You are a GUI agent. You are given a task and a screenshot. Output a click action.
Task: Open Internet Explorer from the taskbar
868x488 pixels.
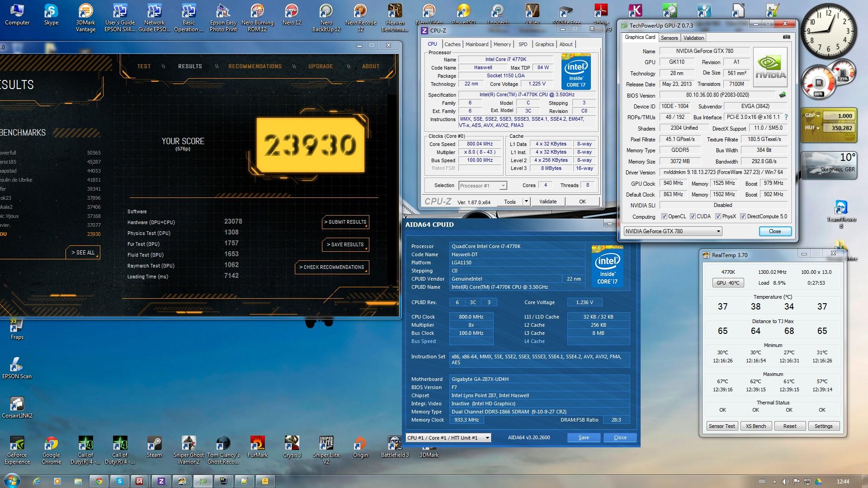[36, 481]
